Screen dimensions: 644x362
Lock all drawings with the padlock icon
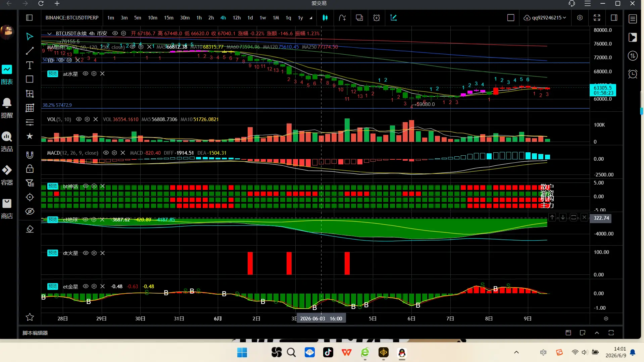click(30, 168)
